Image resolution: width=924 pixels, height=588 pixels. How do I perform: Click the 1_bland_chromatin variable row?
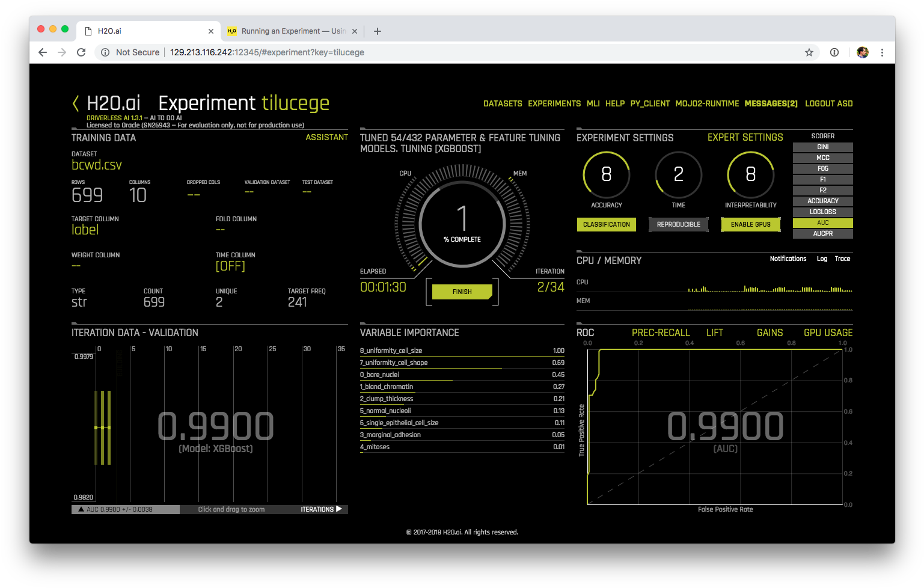click(462, 387)
